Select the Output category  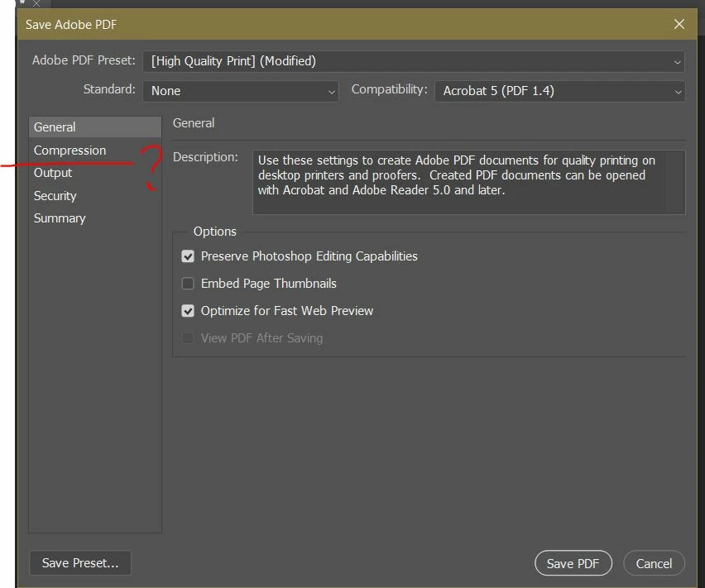[95, 173]
